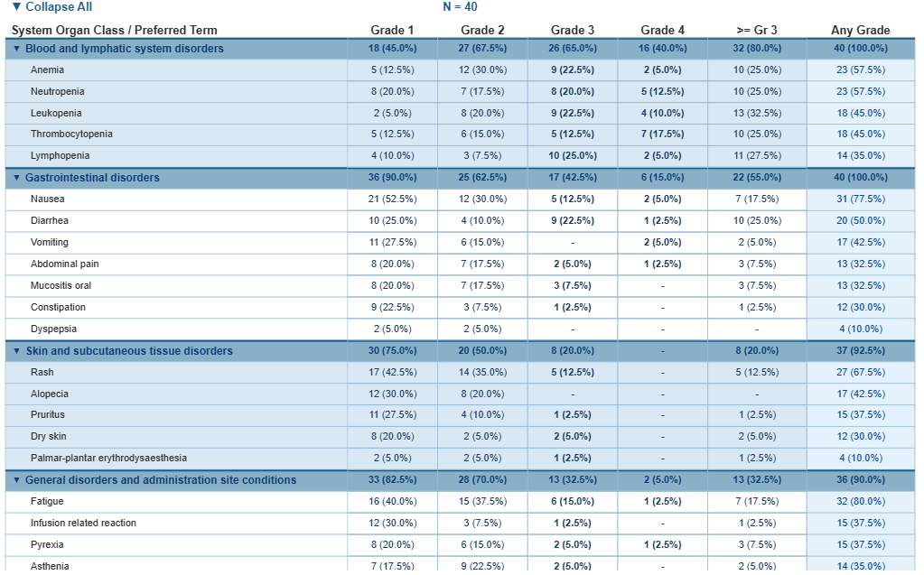The image size is (924, 575).
Task: Click the Collapse All link
Action: pos(51,7)
